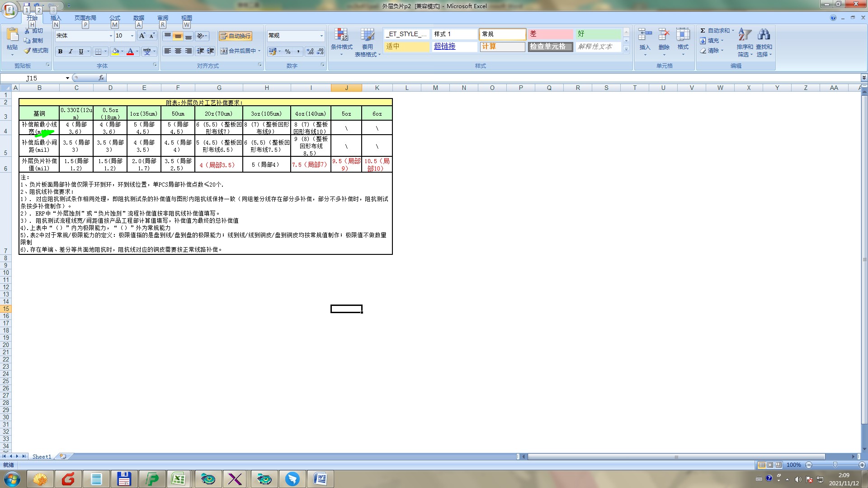Viewport: 868px width, 488px height.
Task: Click the formula bar input field
Action: pos(452,78)
